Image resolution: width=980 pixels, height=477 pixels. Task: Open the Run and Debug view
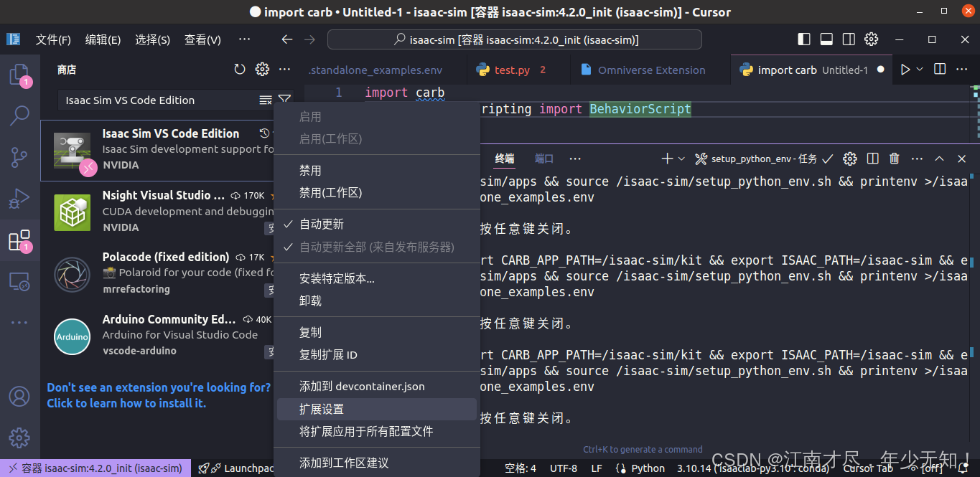tap(19, 198)
